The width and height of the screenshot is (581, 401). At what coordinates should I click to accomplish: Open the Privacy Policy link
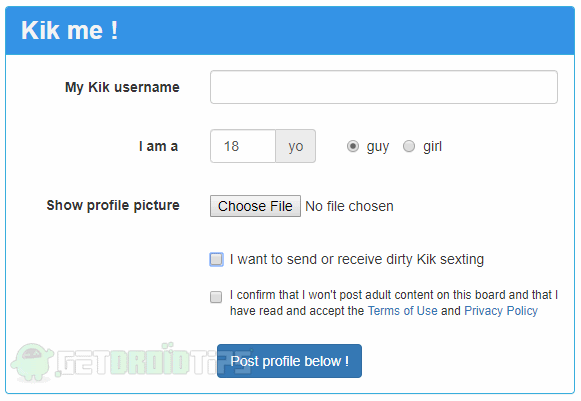(501, 311)
